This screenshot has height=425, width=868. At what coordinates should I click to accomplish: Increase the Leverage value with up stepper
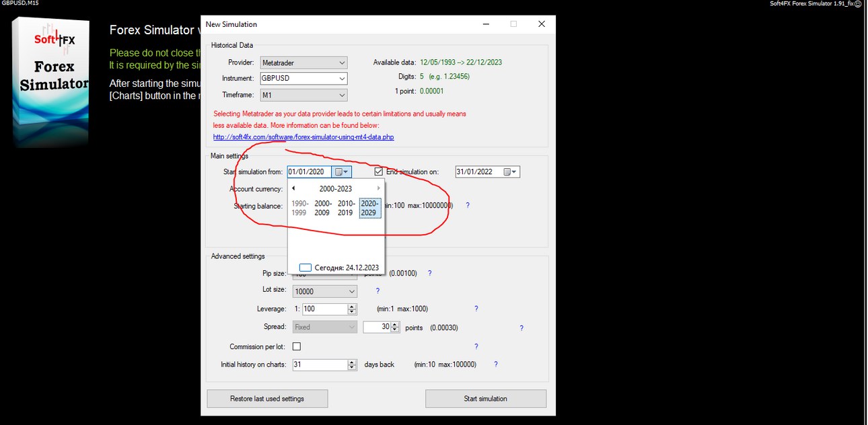click(352, 307)
